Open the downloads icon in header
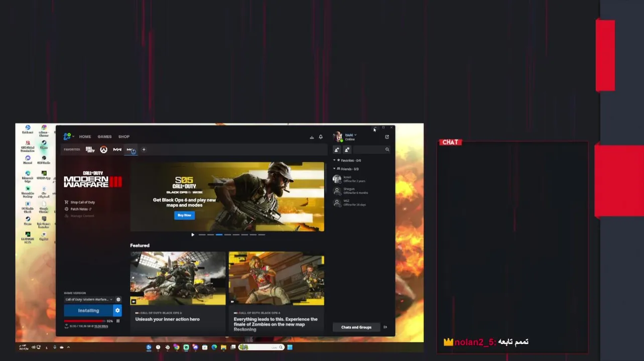 pyautogui.click(x=312, y=137)
